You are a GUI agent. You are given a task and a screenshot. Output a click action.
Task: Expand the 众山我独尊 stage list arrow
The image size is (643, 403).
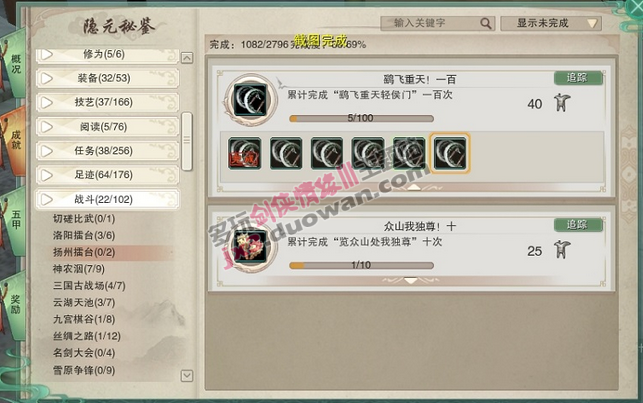pos(410,281)
